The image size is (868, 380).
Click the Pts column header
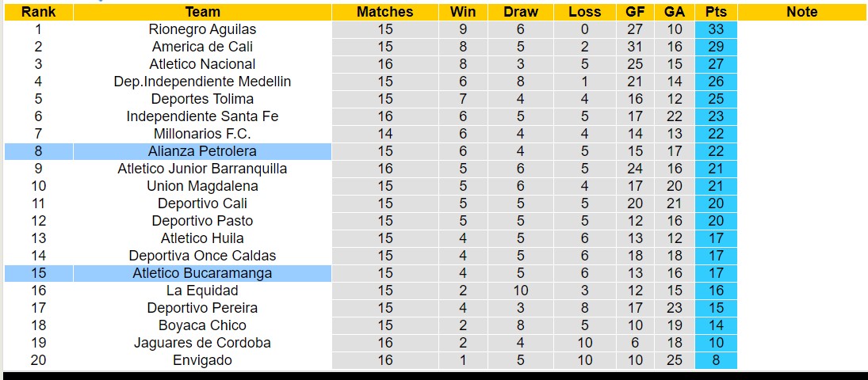[716, 12]
